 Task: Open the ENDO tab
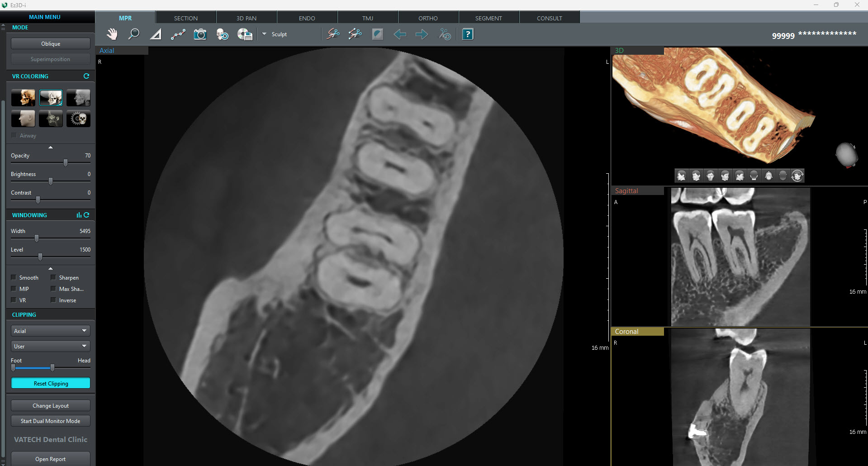pos(307,18)
